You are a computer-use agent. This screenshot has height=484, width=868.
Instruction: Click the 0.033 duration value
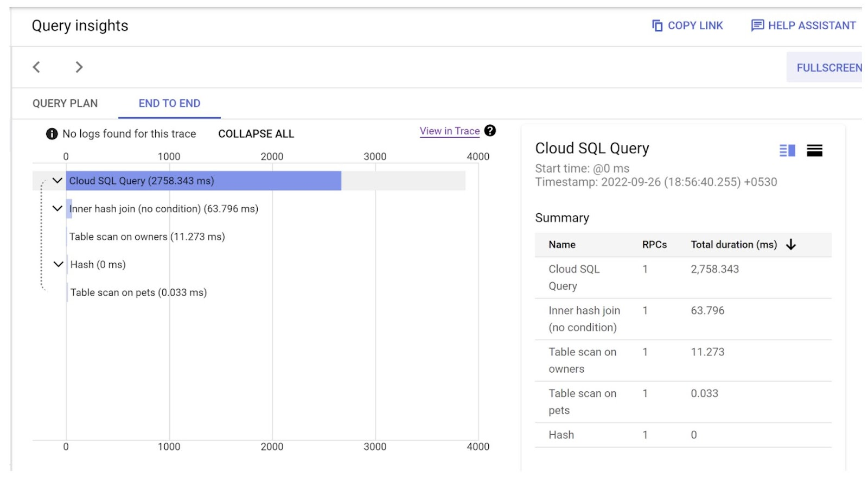click(x=704, y=394)
